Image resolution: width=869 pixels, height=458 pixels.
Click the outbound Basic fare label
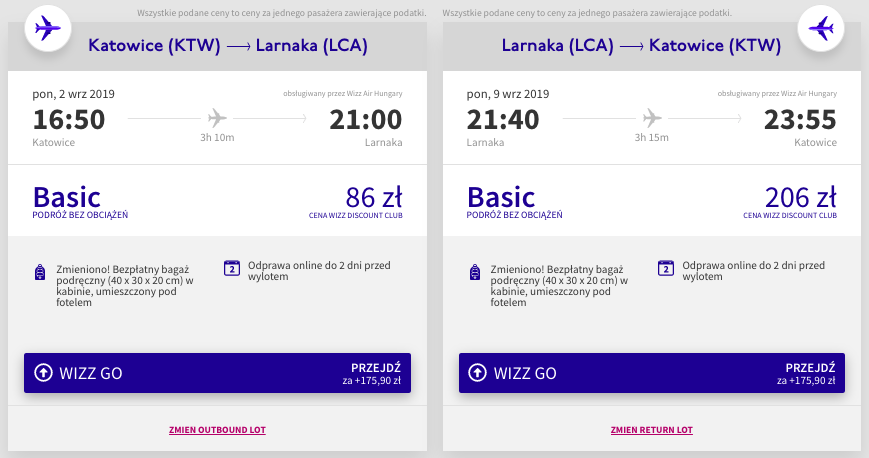coord(67,197)
